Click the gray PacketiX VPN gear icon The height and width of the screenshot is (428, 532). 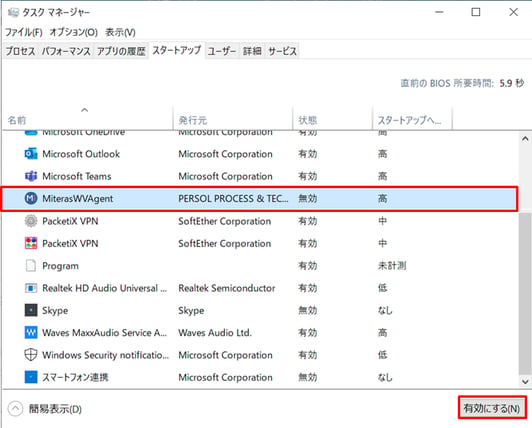coord(31,221)
